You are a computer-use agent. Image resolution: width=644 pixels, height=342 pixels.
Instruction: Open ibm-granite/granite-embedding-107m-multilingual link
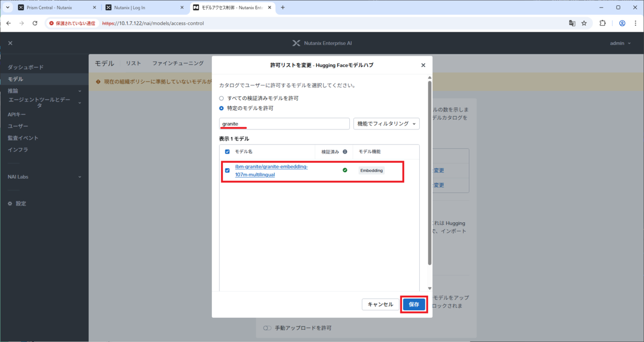[x=272, y=170]
